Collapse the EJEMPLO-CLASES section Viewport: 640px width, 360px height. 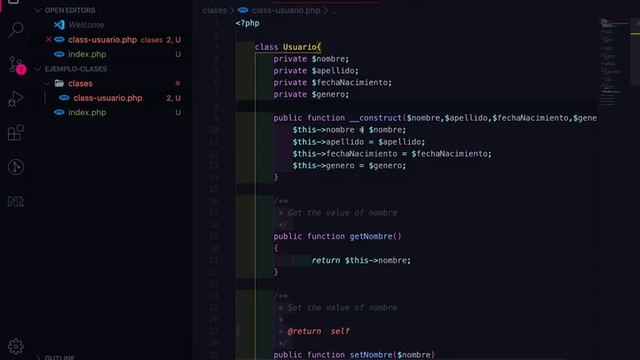pyautogui.click(x=38, y=69)
